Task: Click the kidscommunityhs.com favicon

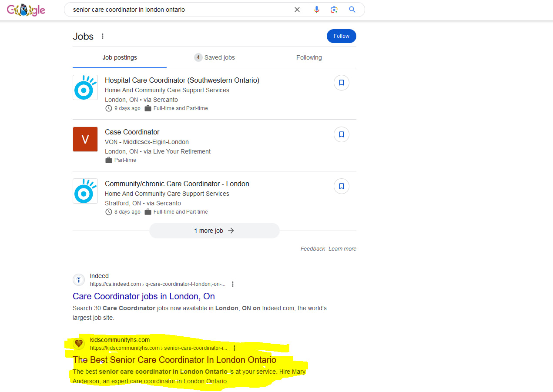Action: (79, 344)
